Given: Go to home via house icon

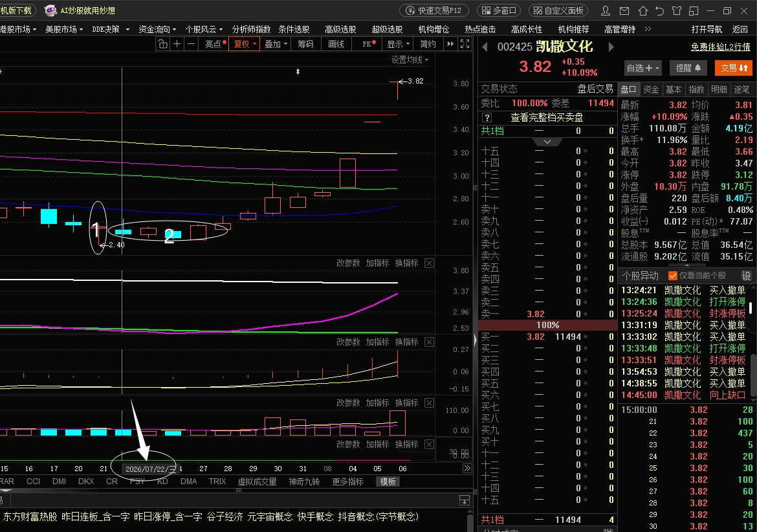Looking at the screenshot, I should pos(642,10).
